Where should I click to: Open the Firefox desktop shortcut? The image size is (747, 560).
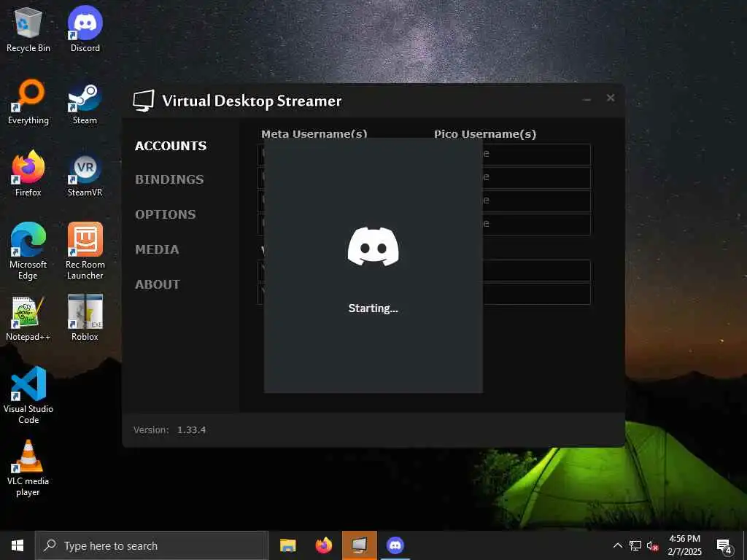coord(28,174)
